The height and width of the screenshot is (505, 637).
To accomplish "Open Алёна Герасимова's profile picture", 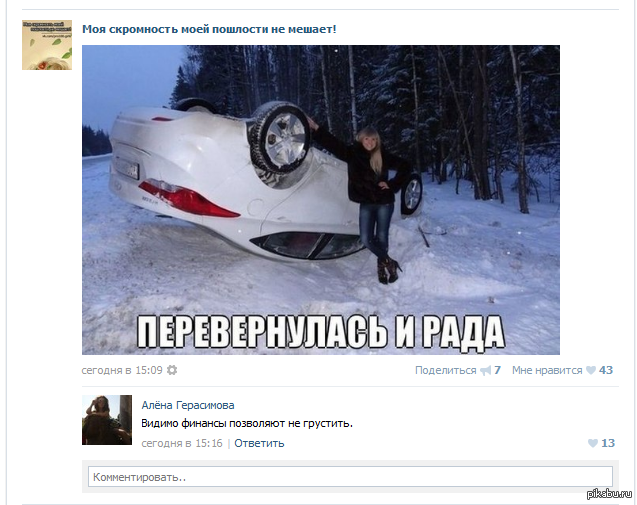I will (107, 420).
